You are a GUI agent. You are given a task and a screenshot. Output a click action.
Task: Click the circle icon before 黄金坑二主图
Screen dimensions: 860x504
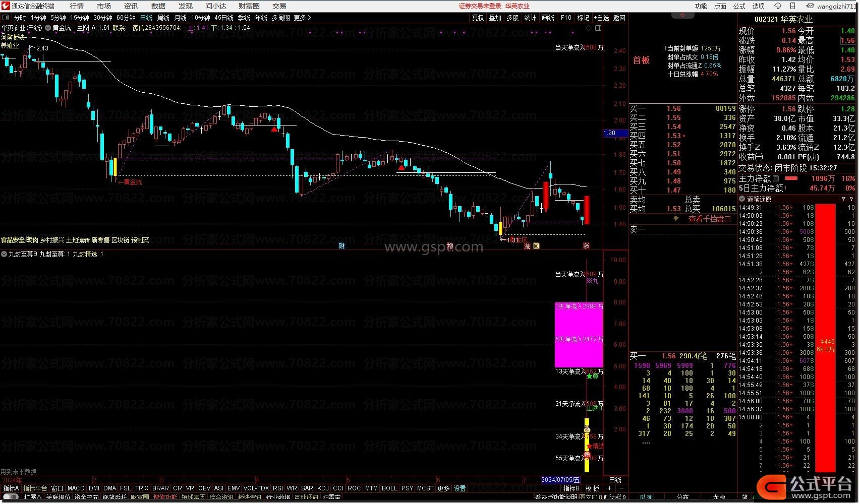(x=48, y=28)
